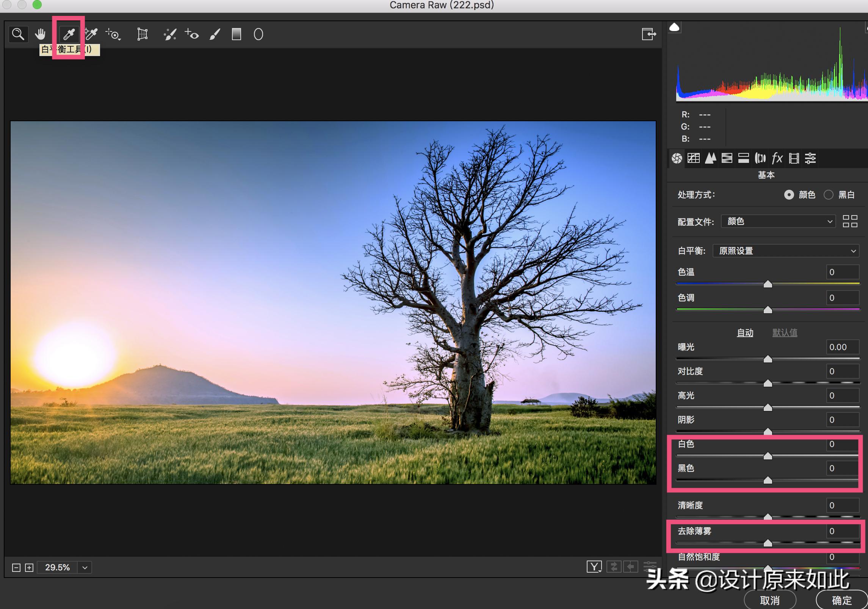Image resolution: width=868 pixels, height=609 pixels.
Task: Click the 曝光 exposure value field
Action: (842, 347)
